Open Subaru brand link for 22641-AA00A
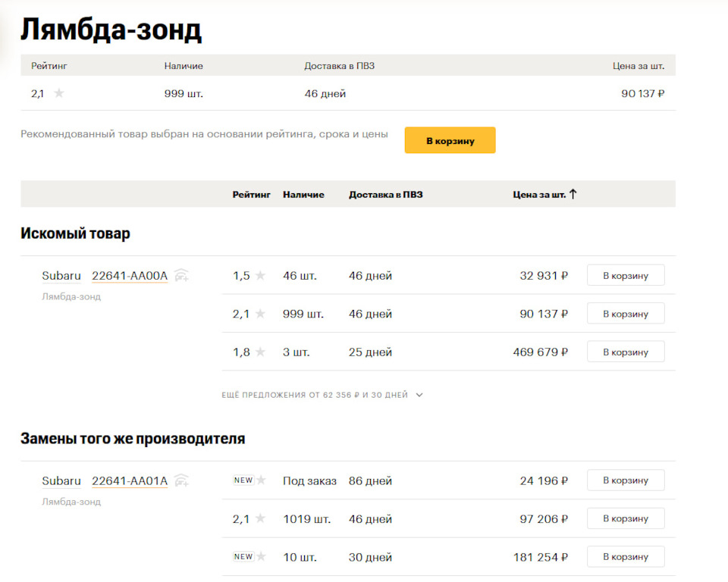This screenshot has height=582, width=728. click(x=61, y=276)
